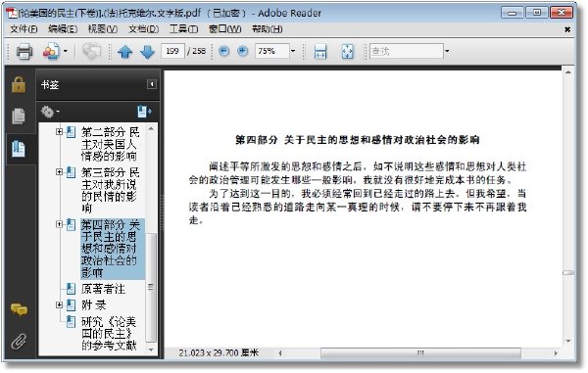Select bookmark 第二部分 民主对美国人情感的影响
Viewport: 588px width, 373px height.
(110, 144)
